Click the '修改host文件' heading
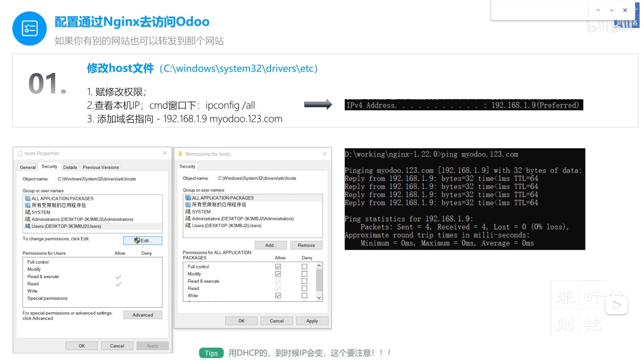This screenshot has width=644, height=362. click(x=120, y=68)
